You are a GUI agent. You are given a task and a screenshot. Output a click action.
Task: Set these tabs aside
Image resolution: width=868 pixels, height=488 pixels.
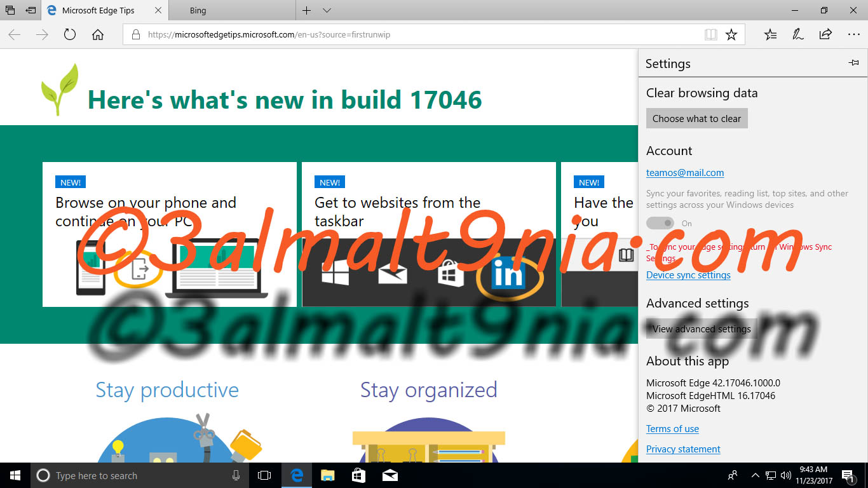tap(31, 10)
